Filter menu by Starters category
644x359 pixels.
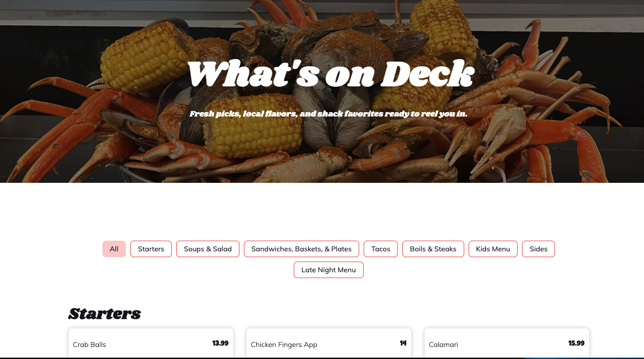pos(151,249)
